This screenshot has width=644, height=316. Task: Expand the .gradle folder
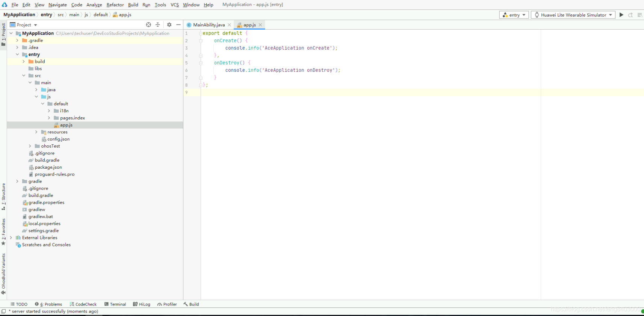coord(17,41)
